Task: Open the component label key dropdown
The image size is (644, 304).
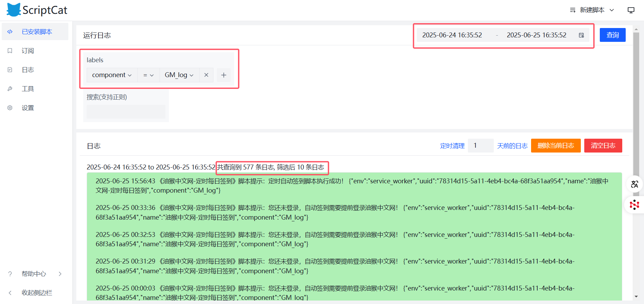Action: point(112,75)
